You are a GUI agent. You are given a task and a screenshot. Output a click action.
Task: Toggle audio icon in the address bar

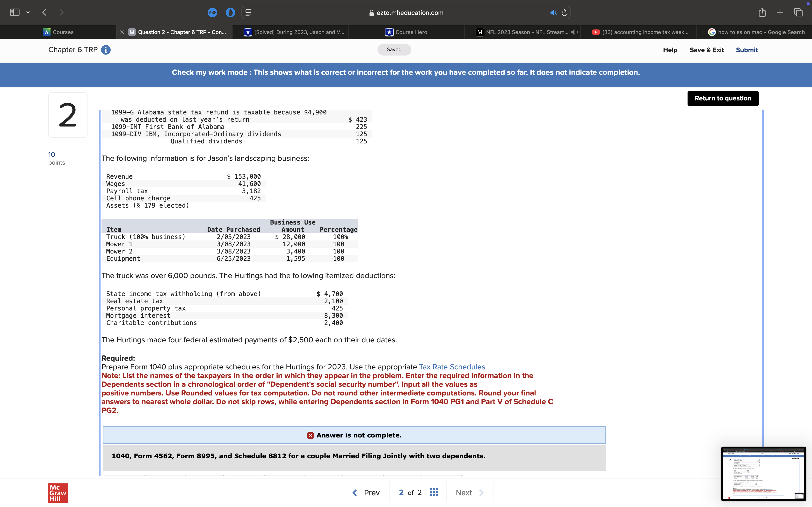[553, 13]
